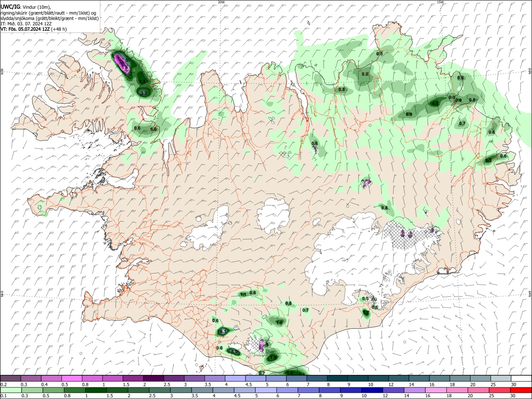Click the '20W' longitude label at the top
Image resolution: width=532 pixels, height=399 pixels.
click(221, 2)
